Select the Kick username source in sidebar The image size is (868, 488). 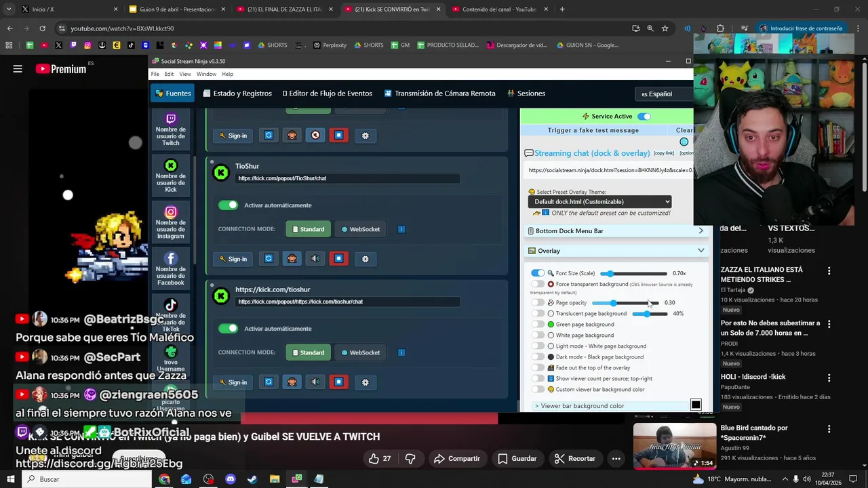[x=171, y=176]
